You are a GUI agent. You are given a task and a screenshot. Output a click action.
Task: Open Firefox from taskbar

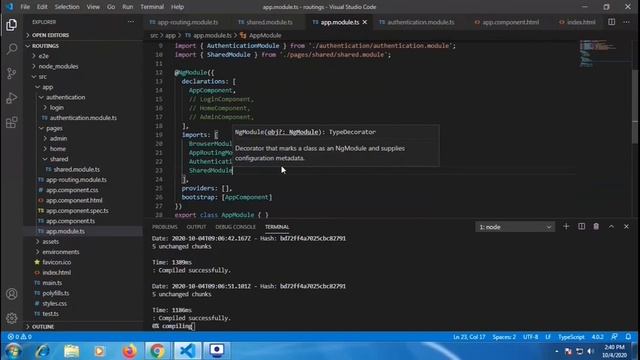coord(130,351)
